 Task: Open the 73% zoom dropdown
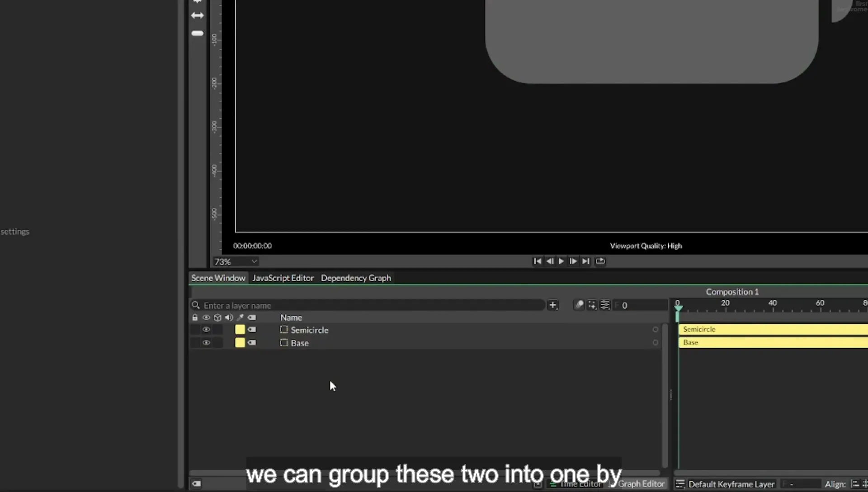[236, 262]
